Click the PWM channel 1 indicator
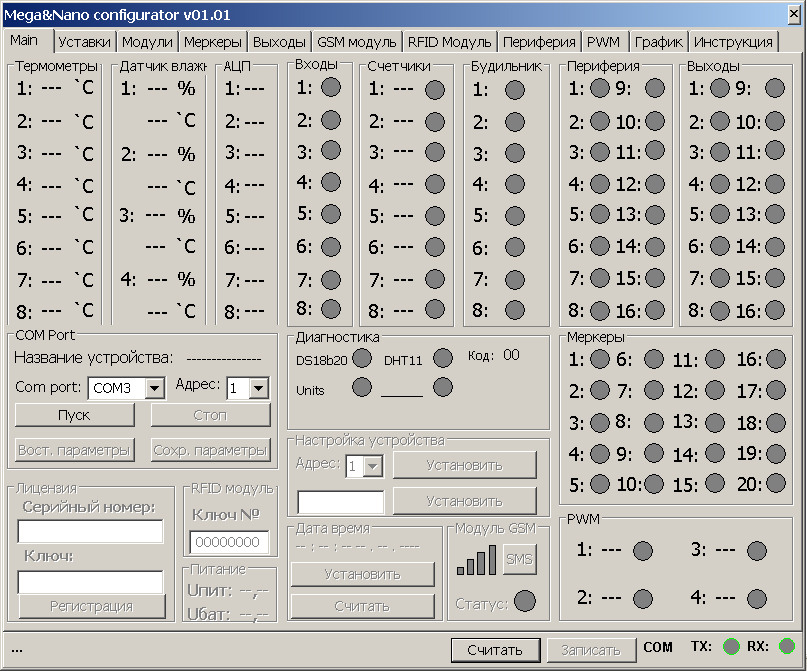Image resolution: width=807 pixels, height=671 pixels. tap(643, 550)
